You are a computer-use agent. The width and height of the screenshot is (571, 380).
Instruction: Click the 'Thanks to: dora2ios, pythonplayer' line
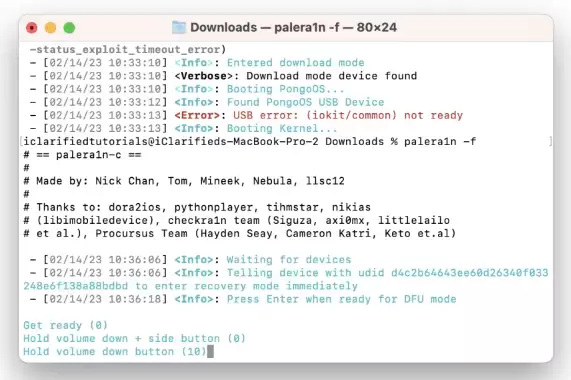[197, 207]
